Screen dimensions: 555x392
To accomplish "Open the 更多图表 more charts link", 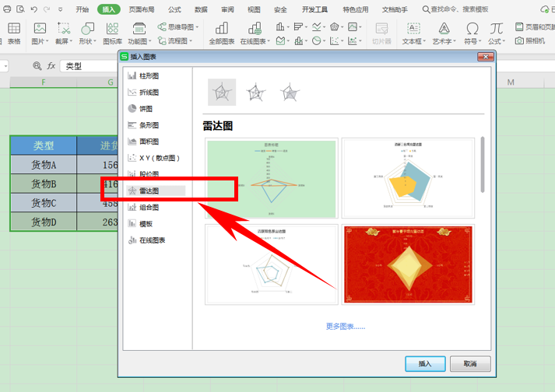I will [346, 327].
